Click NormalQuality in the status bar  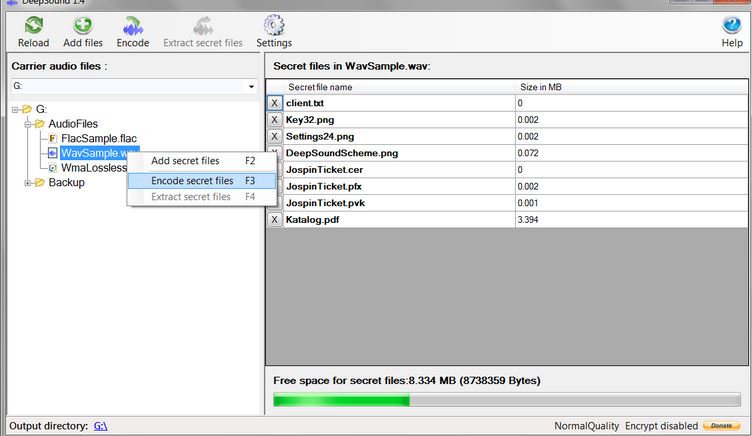(586, 426)
